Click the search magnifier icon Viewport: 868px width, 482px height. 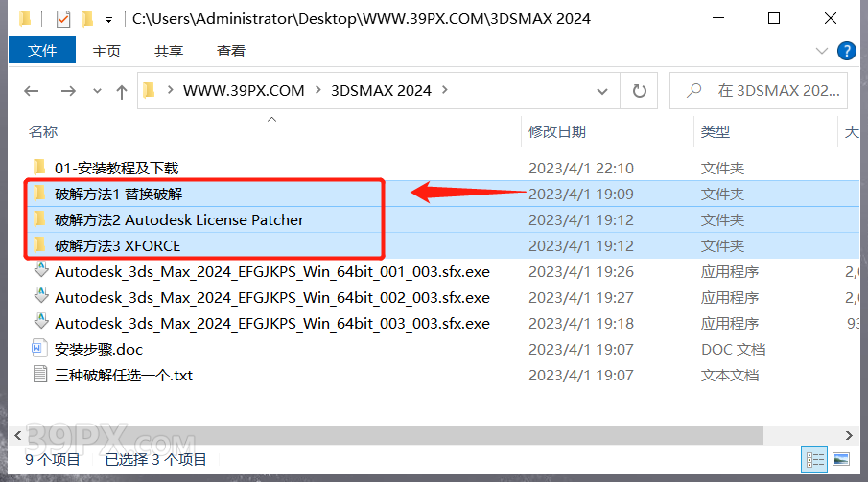click(693, 91)
